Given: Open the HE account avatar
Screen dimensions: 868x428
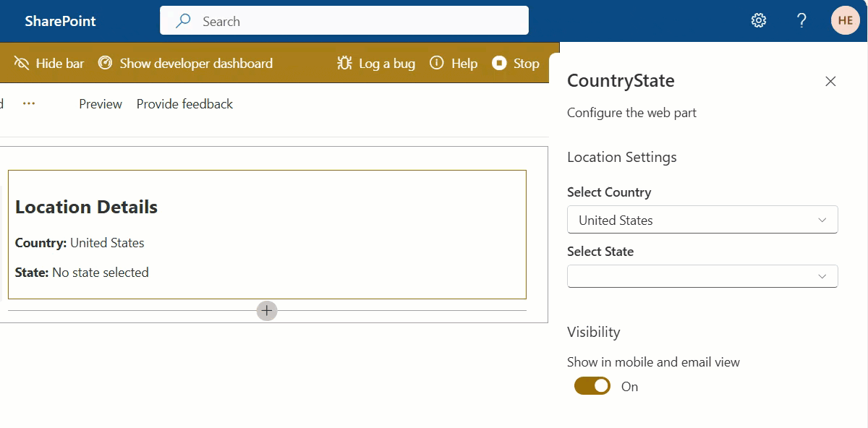Looking at the screenshot, I should [x=845, y=20].
